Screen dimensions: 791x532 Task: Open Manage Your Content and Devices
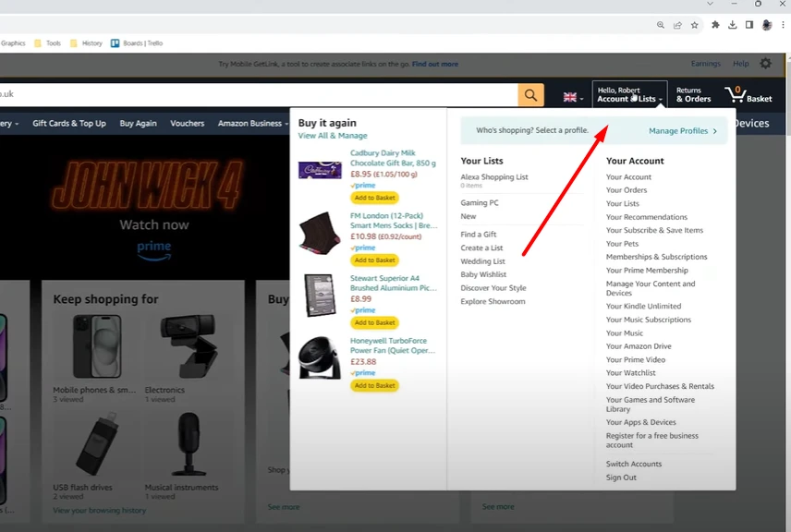click(x=651, y=288)
